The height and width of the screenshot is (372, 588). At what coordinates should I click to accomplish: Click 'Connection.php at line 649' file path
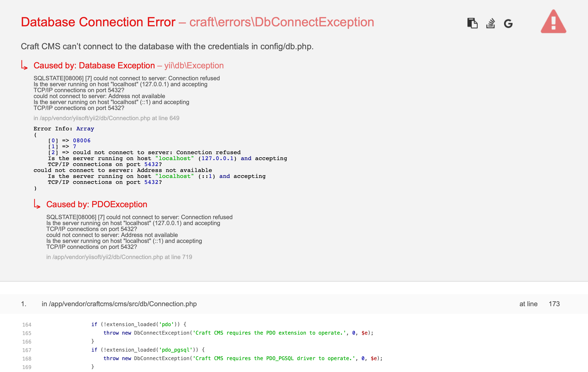pos(107,118)
